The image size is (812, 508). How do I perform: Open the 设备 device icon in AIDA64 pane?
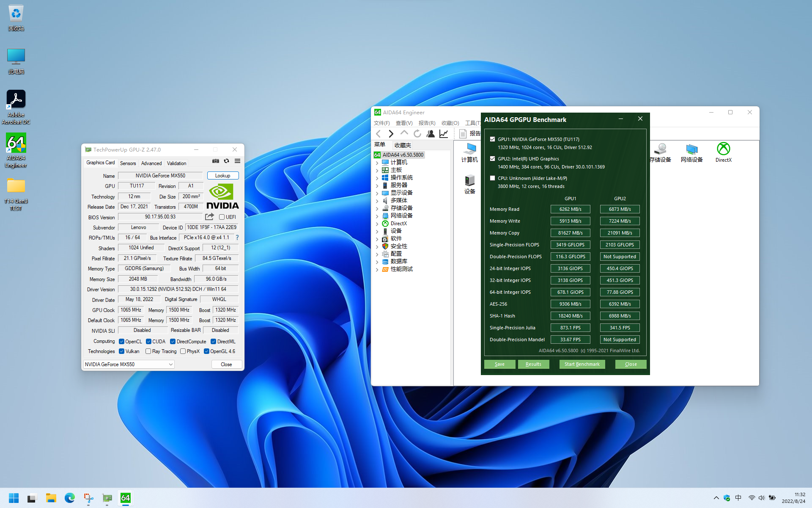pyautogui.click(x=469, y=185)
